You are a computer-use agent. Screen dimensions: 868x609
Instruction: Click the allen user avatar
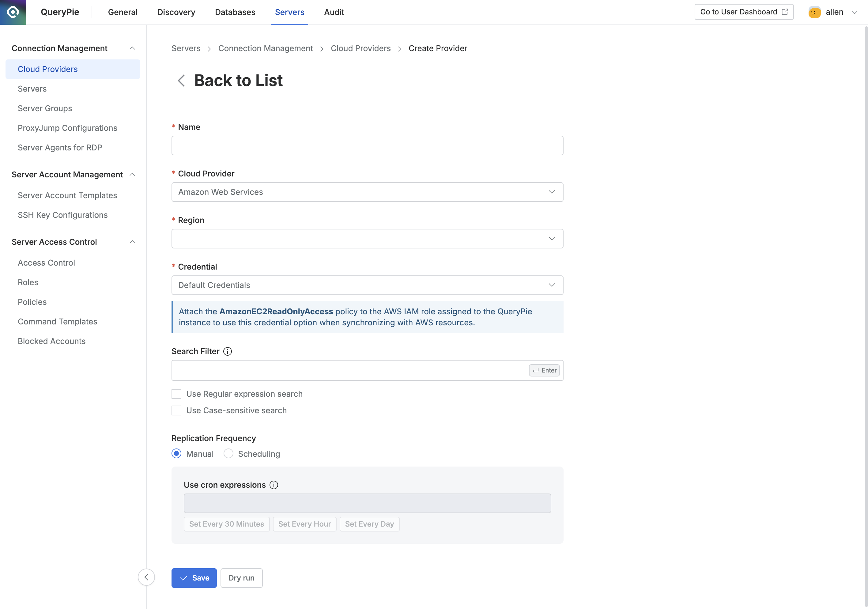814,12
